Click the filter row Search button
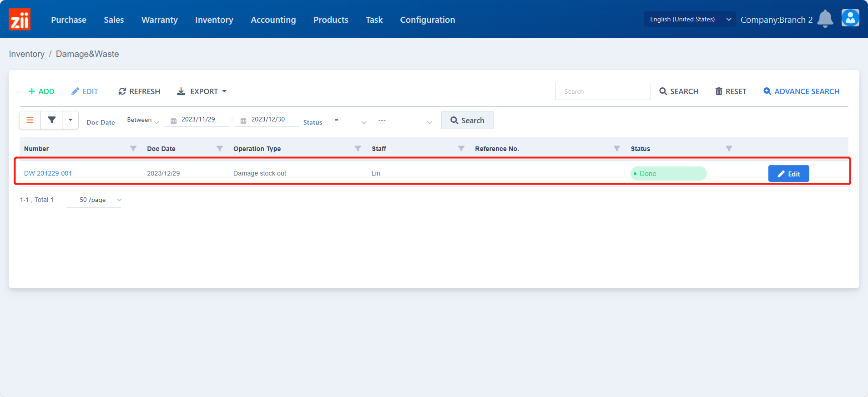The height and width of the screenshot is (397, 868). point(467,121)
